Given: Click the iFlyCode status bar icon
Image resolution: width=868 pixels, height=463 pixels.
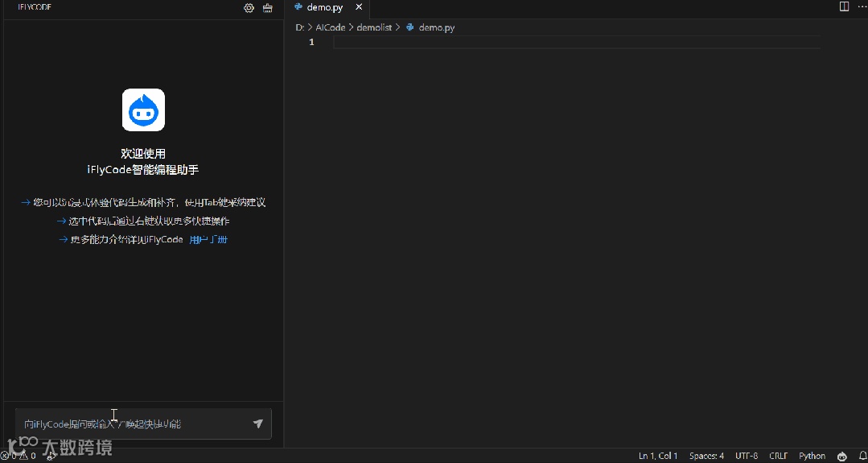Looking at the screenshot, I should (x=842, y=457).
